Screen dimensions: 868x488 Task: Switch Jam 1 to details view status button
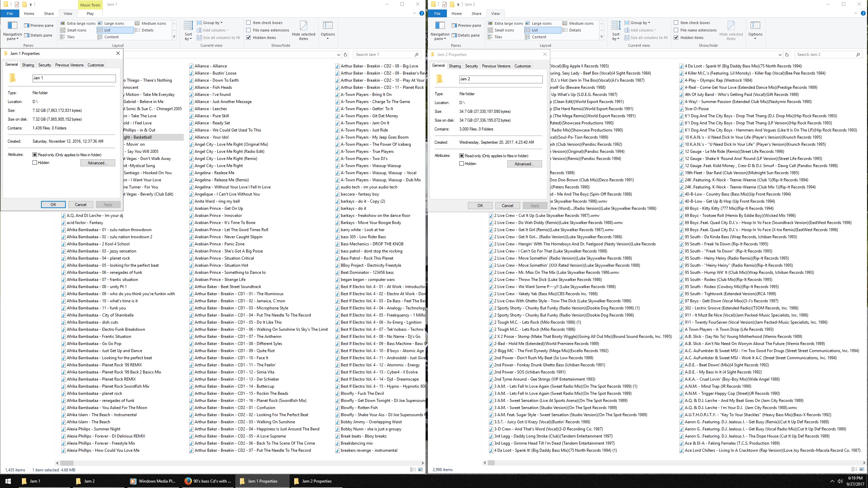pyautogui.click(x=413, y=469)
